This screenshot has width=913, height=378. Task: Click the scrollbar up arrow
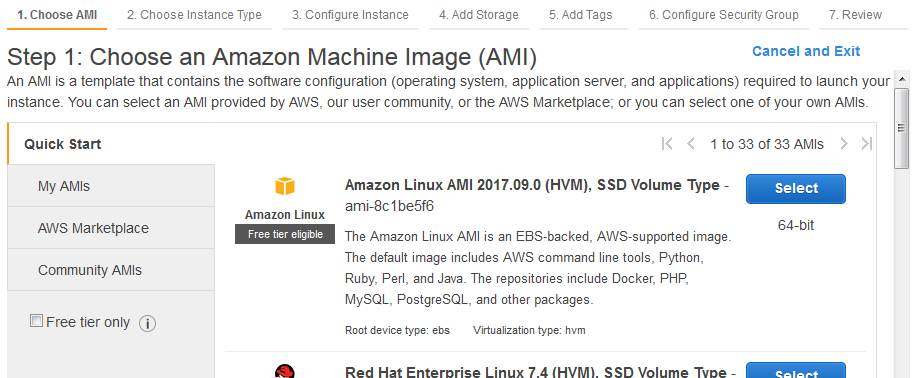[x=901, y=79]
